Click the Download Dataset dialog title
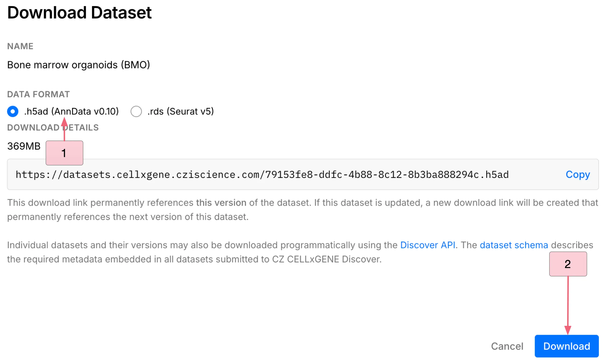Screen dimensions: 605x364 click(x=79, y=12)
